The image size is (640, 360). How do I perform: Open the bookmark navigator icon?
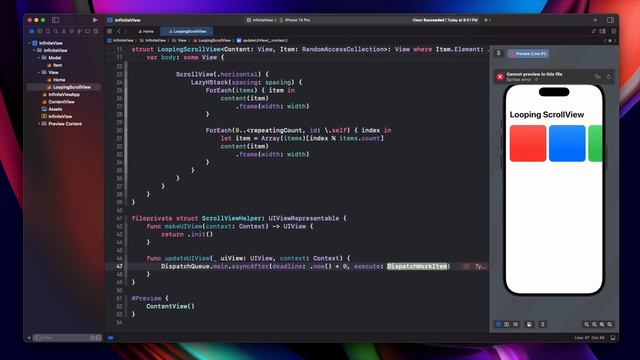48,31
